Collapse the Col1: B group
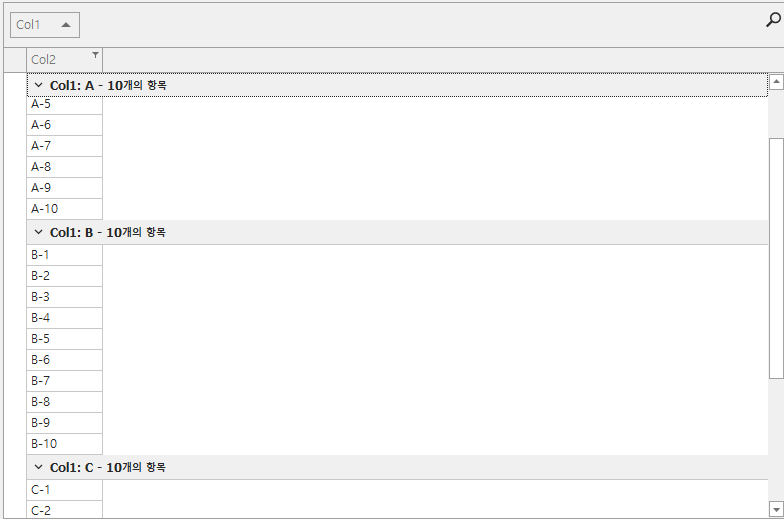This screenshot has height=519, width=784. (x=38, y=232)
